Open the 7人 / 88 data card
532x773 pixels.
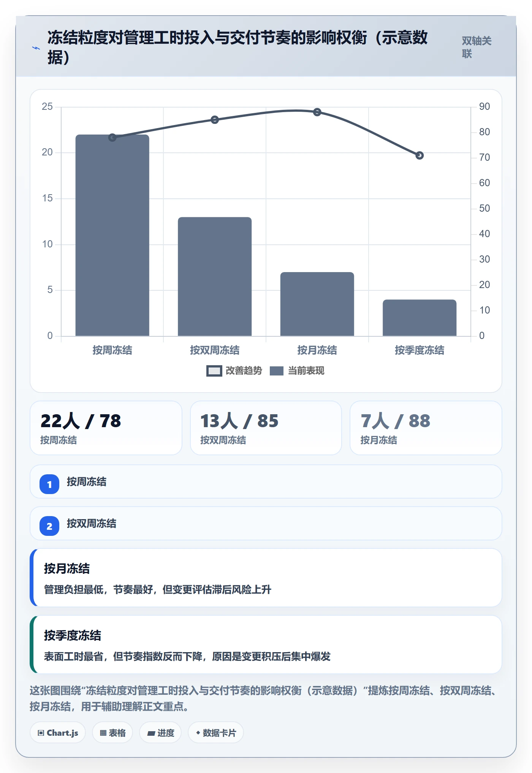426,428
